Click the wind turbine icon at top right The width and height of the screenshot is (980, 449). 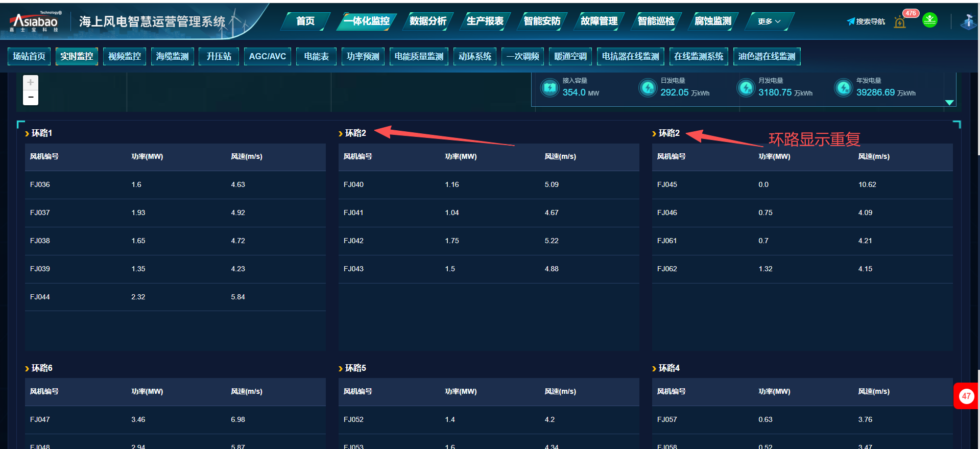(968, 21)
